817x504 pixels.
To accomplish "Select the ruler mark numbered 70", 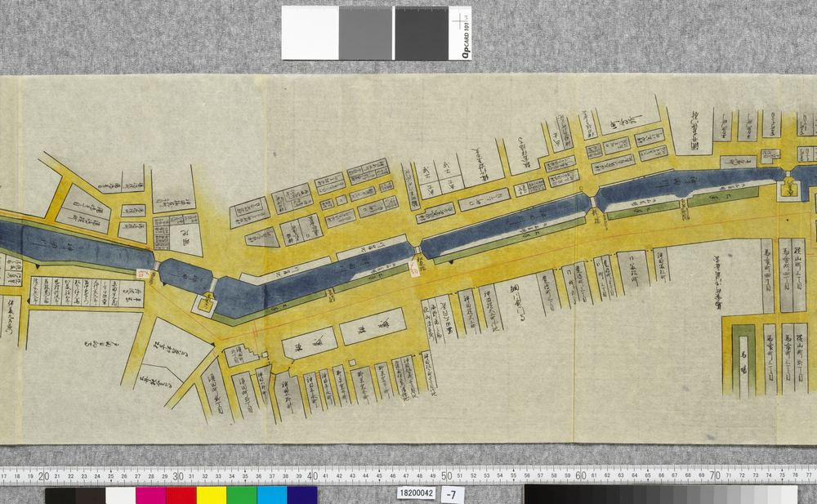I will point(715,476).
